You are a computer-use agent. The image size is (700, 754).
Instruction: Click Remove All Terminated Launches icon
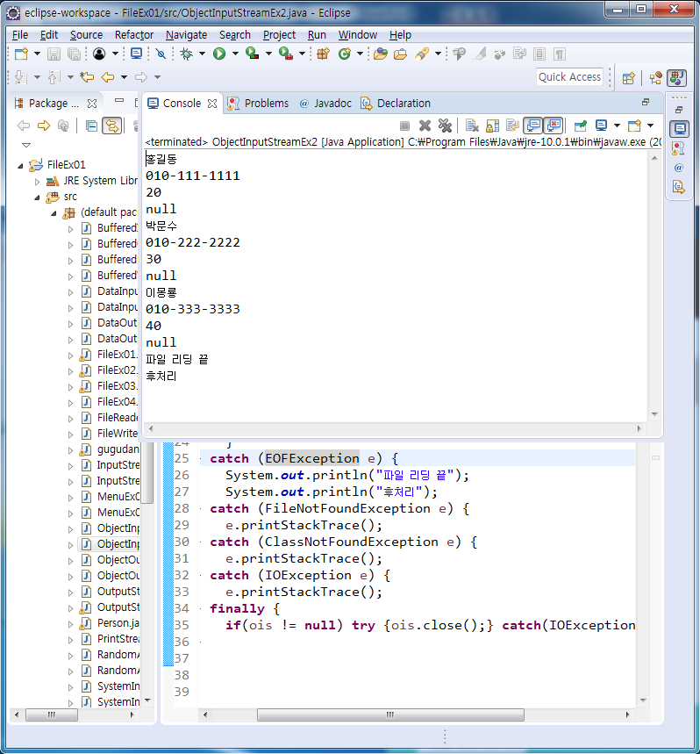(x=445, y=126)
